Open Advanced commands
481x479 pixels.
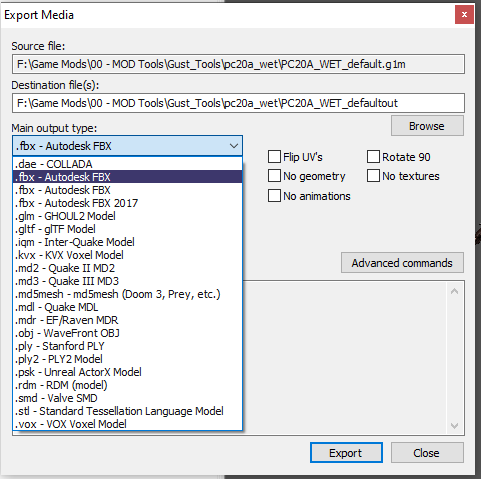(402, 263)
